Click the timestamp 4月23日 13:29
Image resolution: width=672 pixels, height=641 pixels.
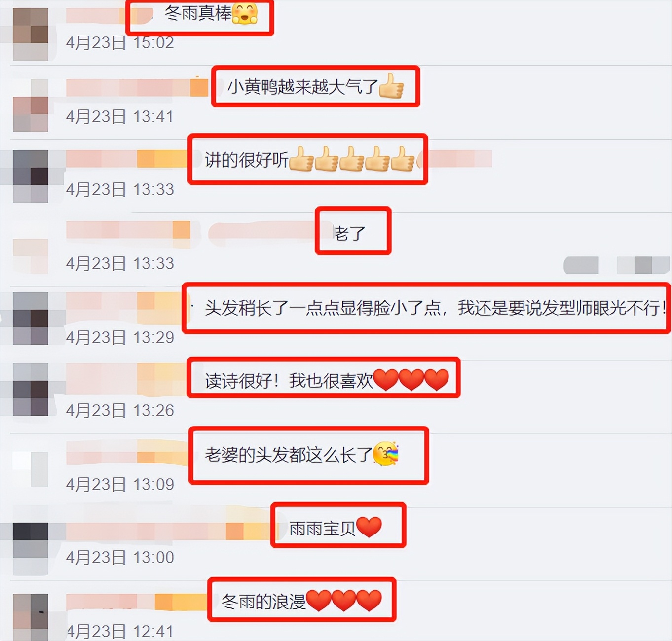[x=120, y=337]
